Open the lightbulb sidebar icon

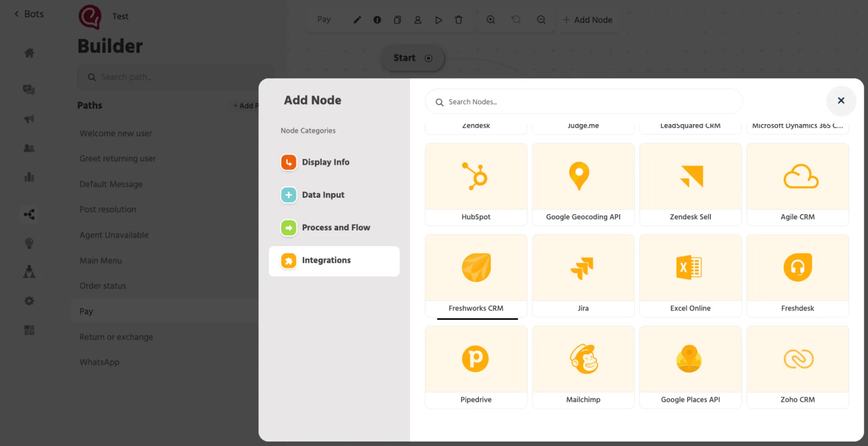coord(29,243)
